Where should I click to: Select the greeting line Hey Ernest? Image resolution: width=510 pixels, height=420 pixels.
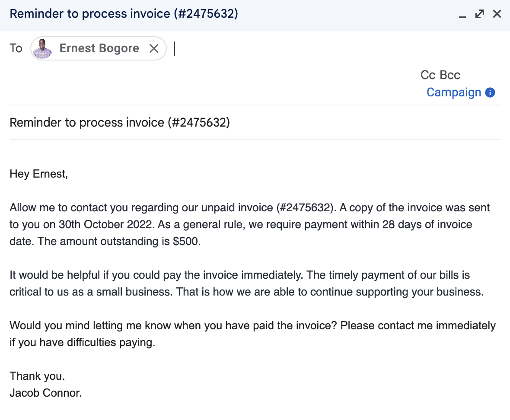38,174
